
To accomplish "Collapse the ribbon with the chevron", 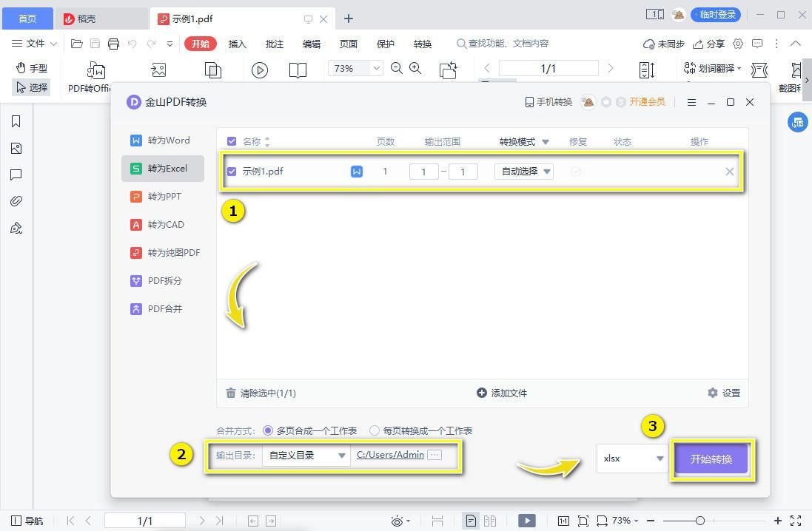I will [796, 44].
